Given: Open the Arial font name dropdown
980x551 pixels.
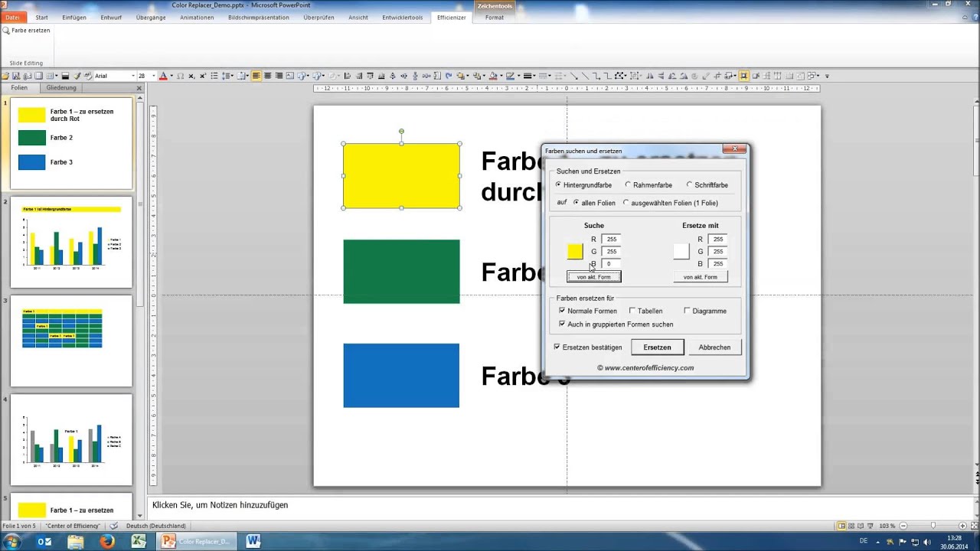Looking at the screenshot, I should pyautogui.click(x=133, y=76).
